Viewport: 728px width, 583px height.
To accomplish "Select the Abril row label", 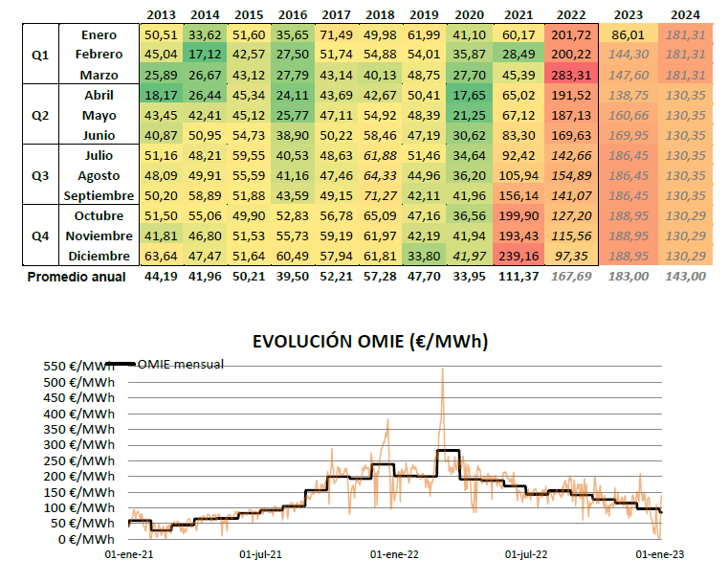I will pos(99,95).
